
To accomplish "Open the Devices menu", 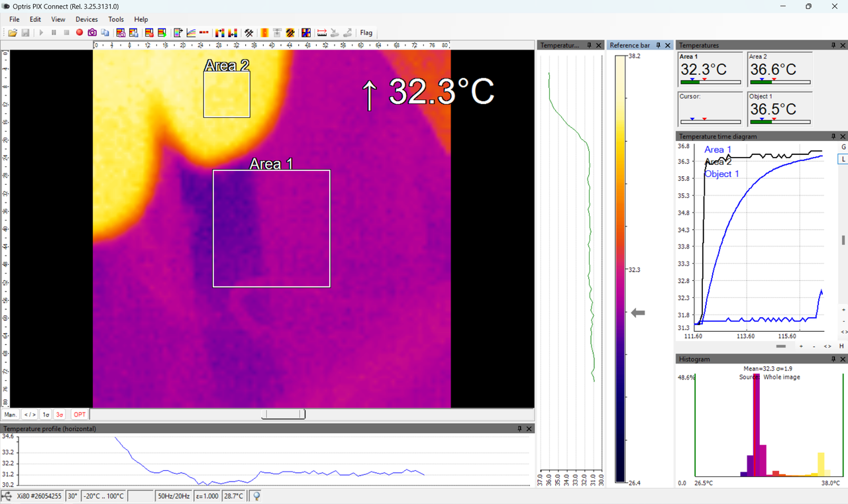I will [87, 19].
